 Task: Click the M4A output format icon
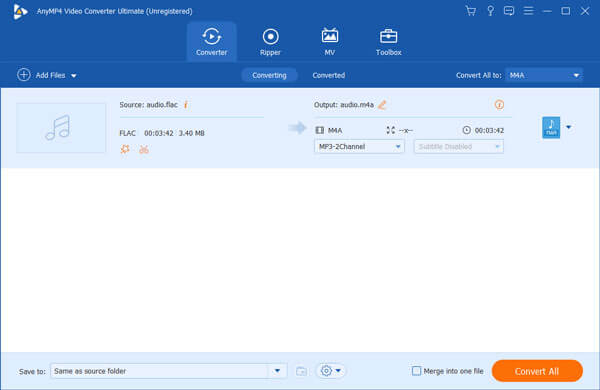coord(551,127)
